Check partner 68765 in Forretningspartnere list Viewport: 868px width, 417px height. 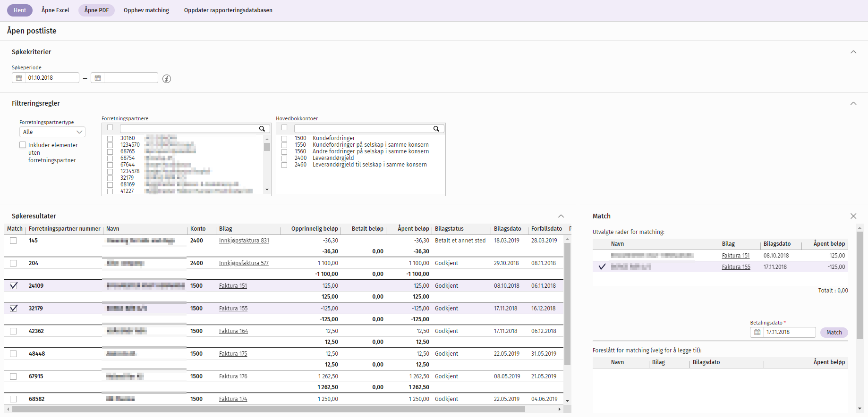pos(110,152)
